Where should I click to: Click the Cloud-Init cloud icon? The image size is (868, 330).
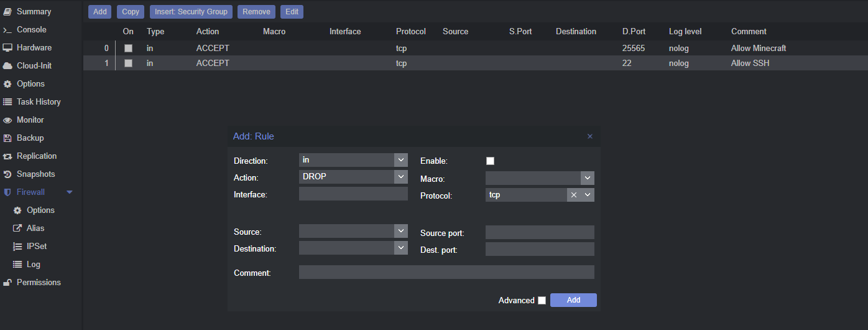tap(7, 66)
